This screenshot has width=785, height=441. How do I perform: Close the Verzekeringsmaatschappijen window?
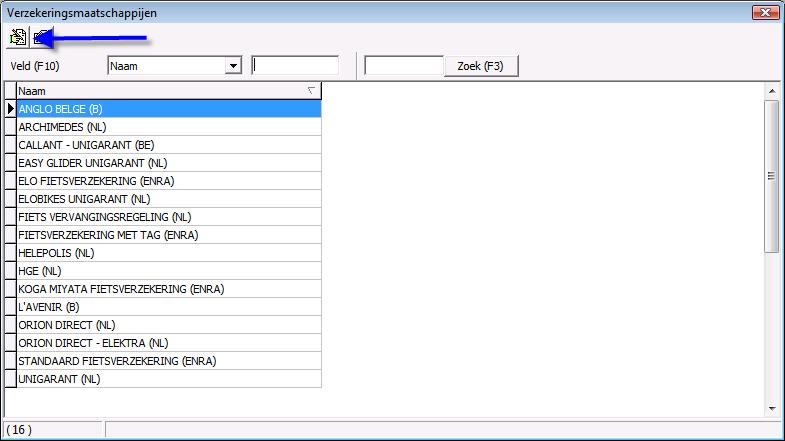point(765,13)
